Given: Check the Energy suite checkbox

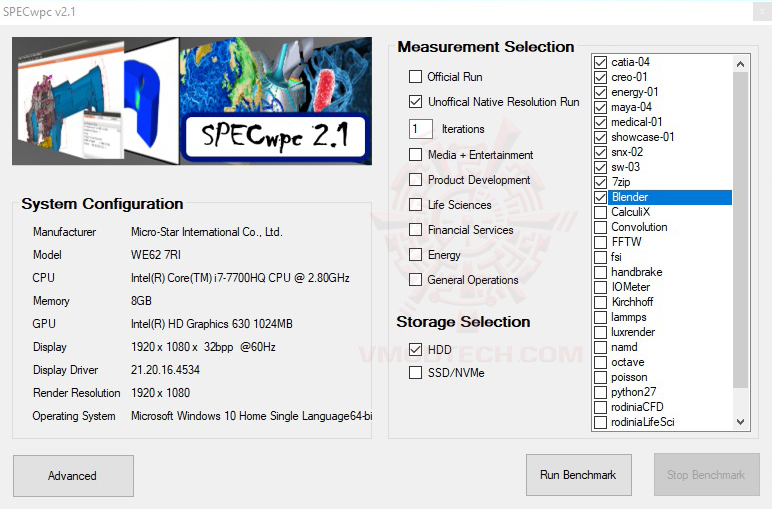Looking at the screenshot, I should [x=415, y=254].
